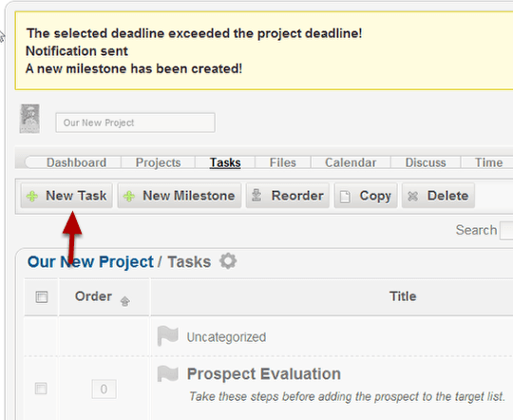This screenshot has height=420, width=513.
Task: Check the Prospect Evaluation task checkbox
Action: click(x=41, y=389)
